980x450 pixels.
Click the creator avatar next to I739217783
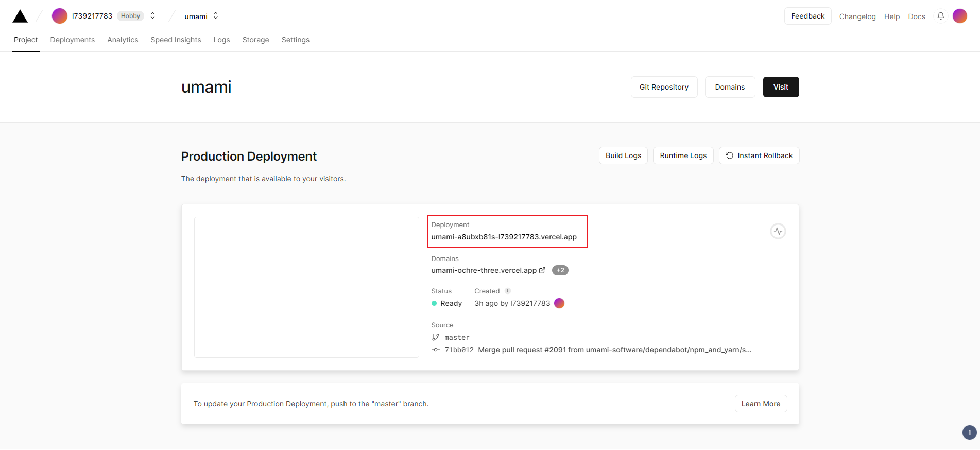click(559, 303)
